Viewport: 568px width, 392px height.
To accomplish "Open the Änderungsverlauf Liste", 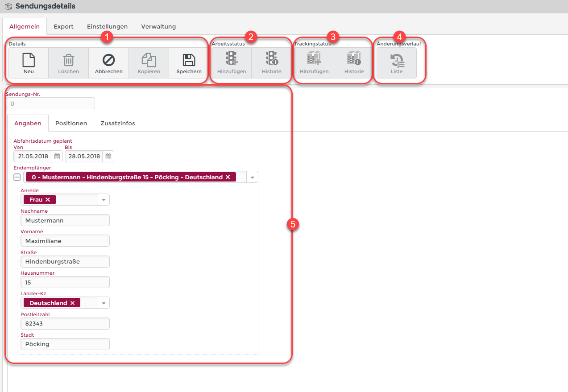I will tap(397, 63).
